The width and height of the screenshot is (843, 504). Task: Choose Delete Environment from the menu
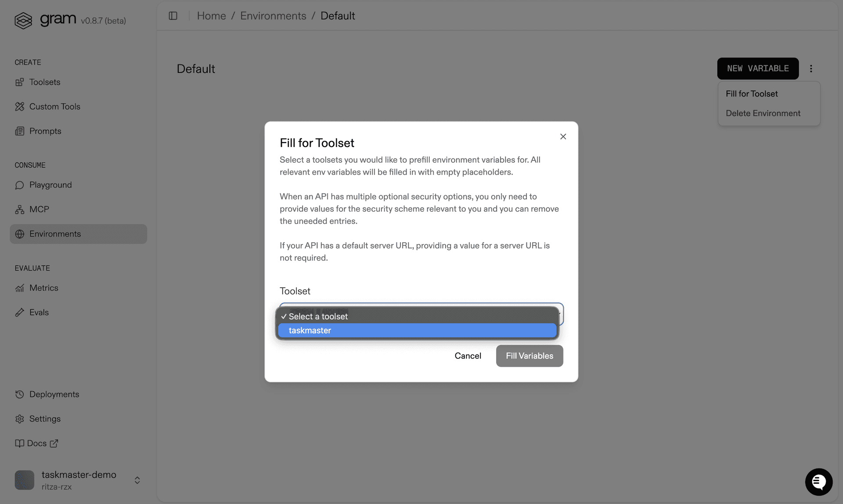(x=763, y=113)
